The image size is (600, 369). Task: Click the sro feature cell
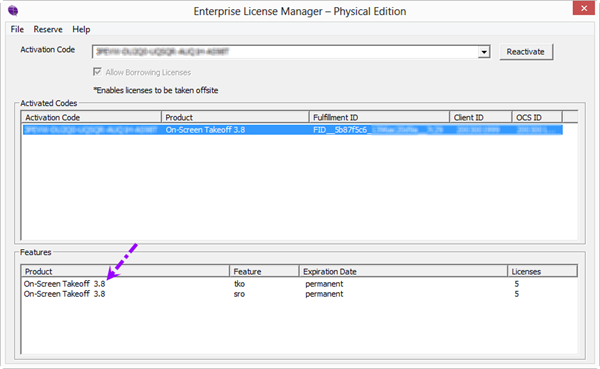click(239, 294)
